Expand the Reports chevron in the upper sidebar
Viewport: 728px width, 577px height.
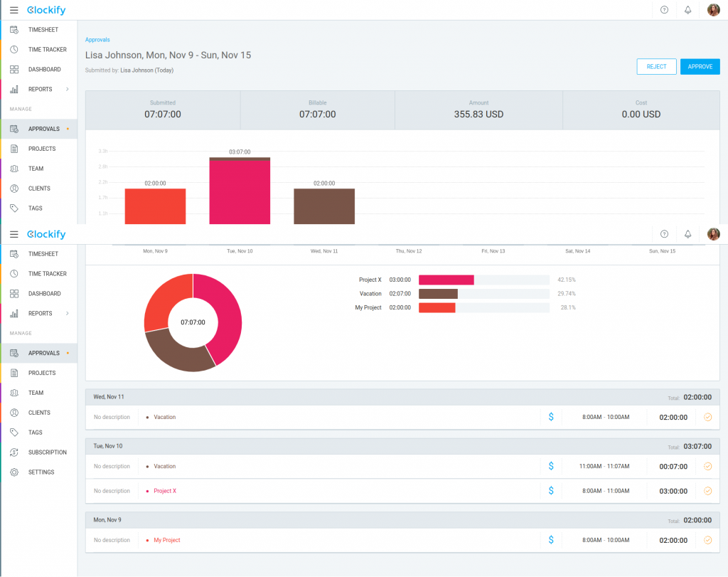click(68, 89)
